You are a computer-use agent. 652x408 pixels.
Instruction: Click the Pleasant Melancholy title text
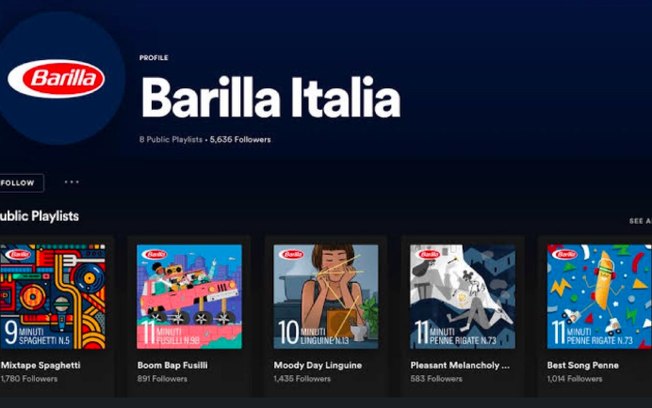point(460,365)
